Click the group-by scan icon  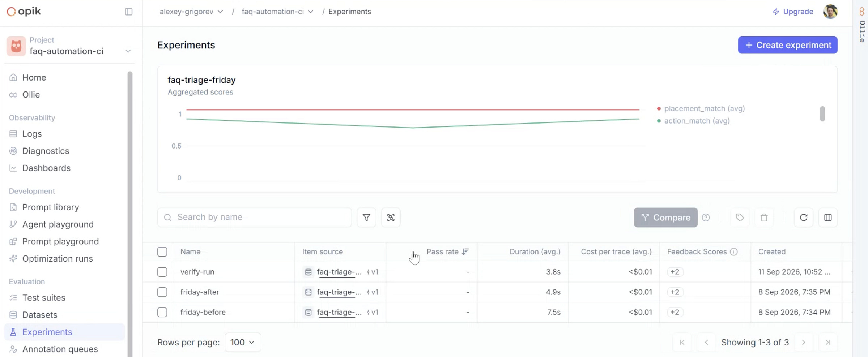click(x=391, y=217)
